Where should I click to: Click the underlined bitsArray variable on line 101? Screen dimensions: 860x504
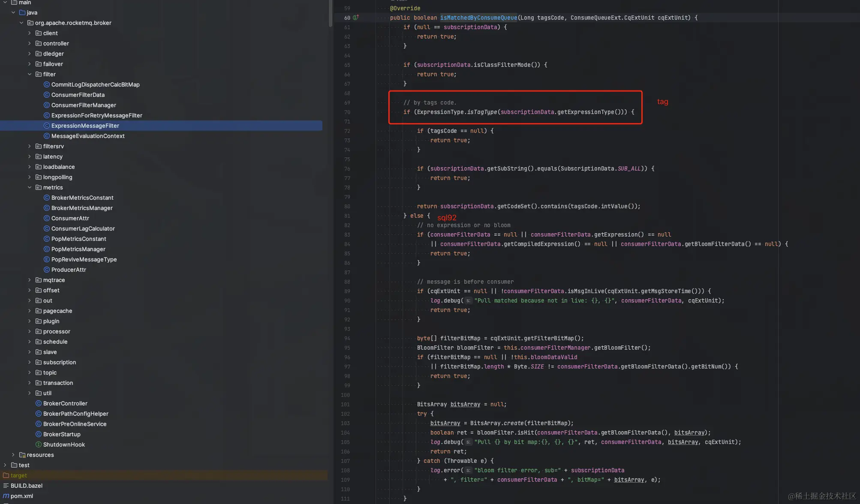pyautogui.click(x=465, y=404)
